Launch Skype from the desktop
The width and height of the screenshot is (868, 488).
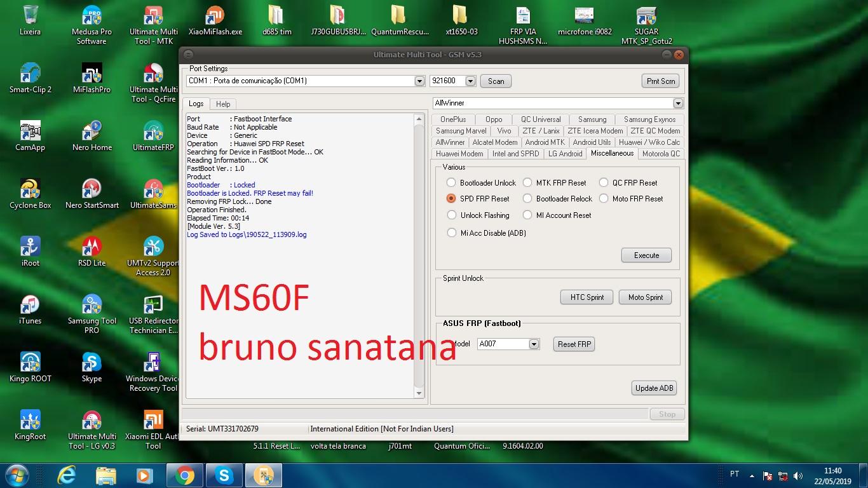pyautogui.click(x=92, y=367)
